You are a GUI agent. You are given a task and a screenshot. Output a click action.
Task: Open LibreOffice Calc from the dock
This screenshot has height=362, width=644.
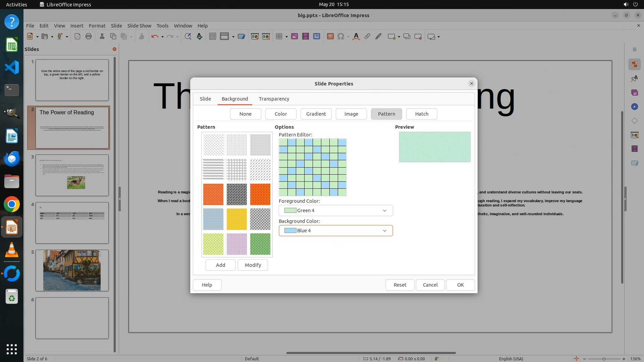[12, 45]
